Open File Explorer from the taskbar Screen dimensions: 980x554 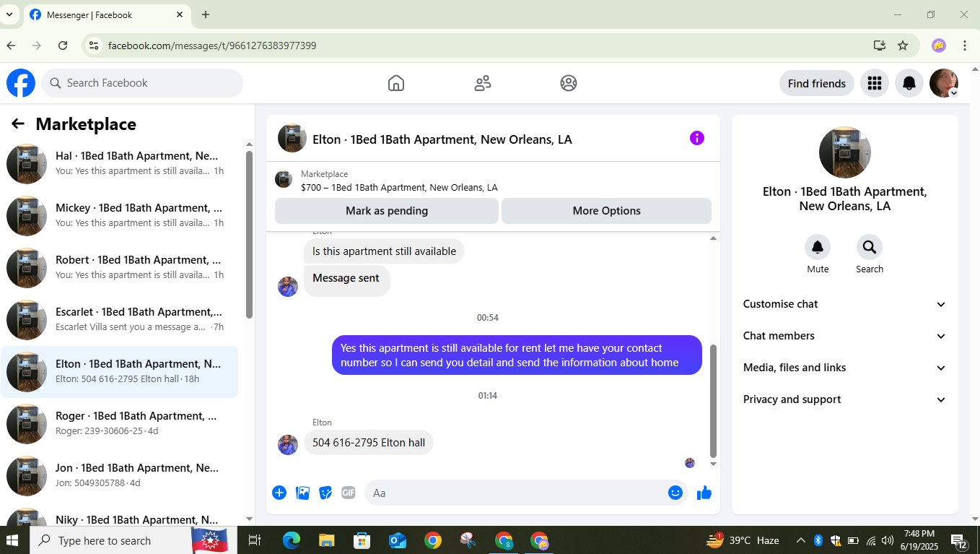pyautogui.click(x=327, y=540)
